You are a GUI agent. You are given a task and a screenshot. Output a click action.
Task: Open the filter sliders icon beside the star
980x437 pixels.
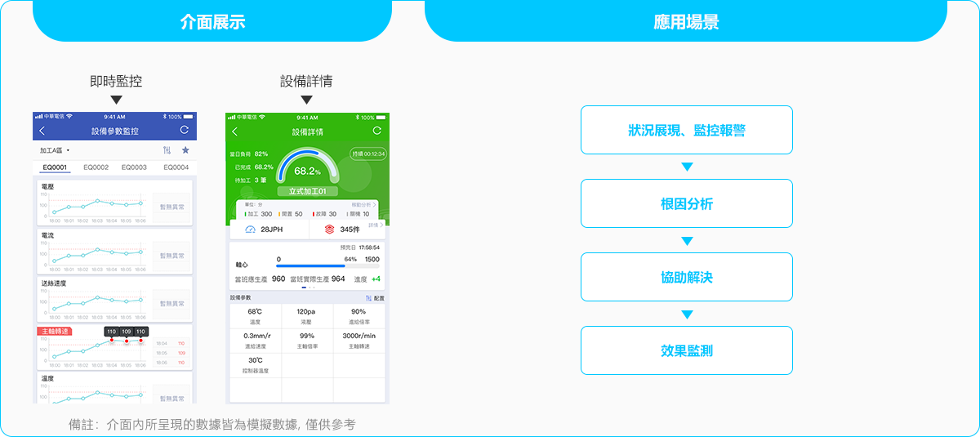point(167,150)
